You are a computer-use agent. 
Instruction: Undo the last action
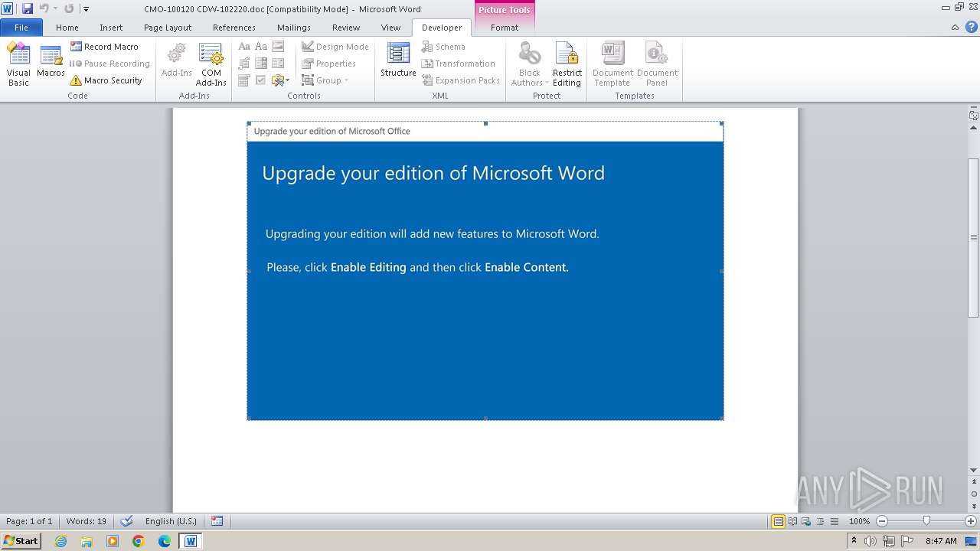(x=44, y=8)
